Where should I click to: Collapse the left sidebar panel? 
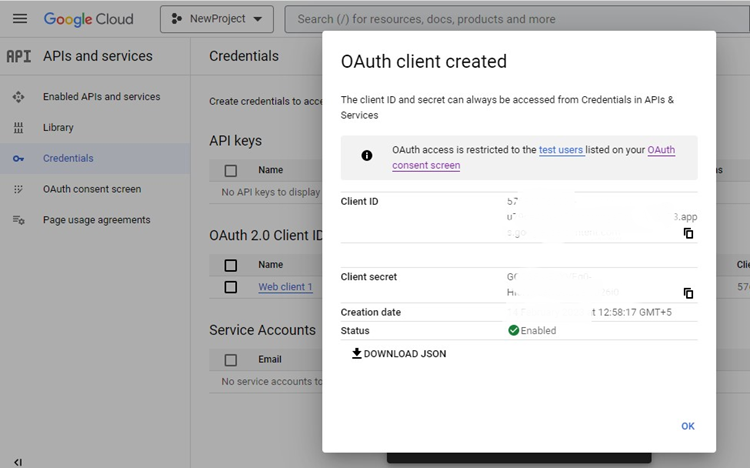pos(18,461)
